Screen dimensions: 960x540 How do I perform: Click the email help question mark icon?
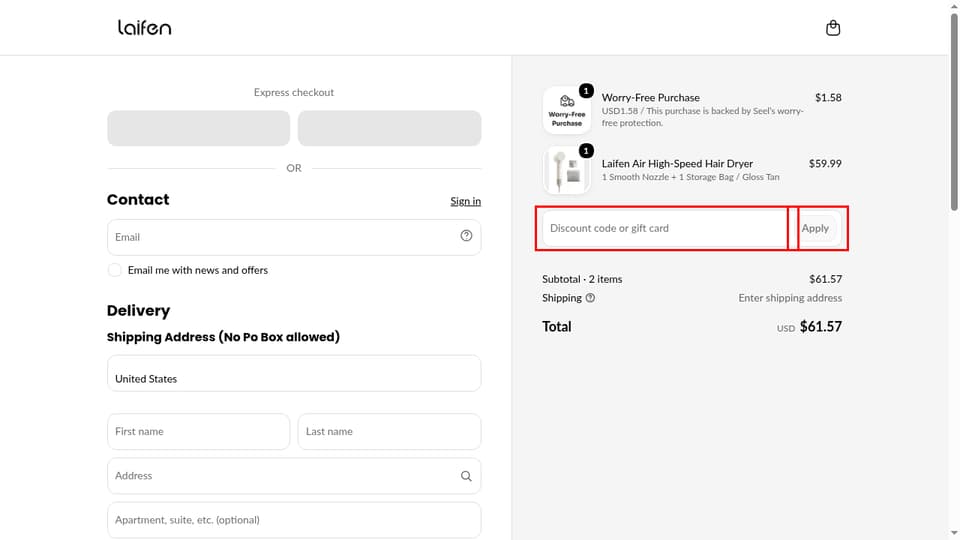click(467, 236)
